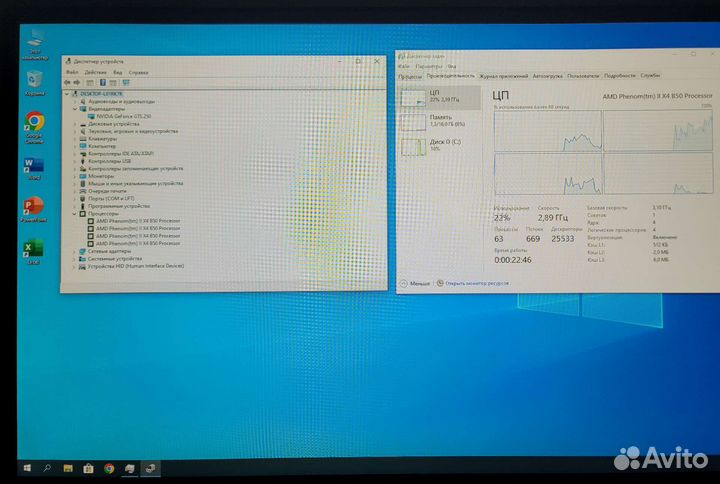Image resolution: width=720 pixels, height=484 pixels.
Task: Switch to the Процессы tab
Action: [x=410, y=76]
